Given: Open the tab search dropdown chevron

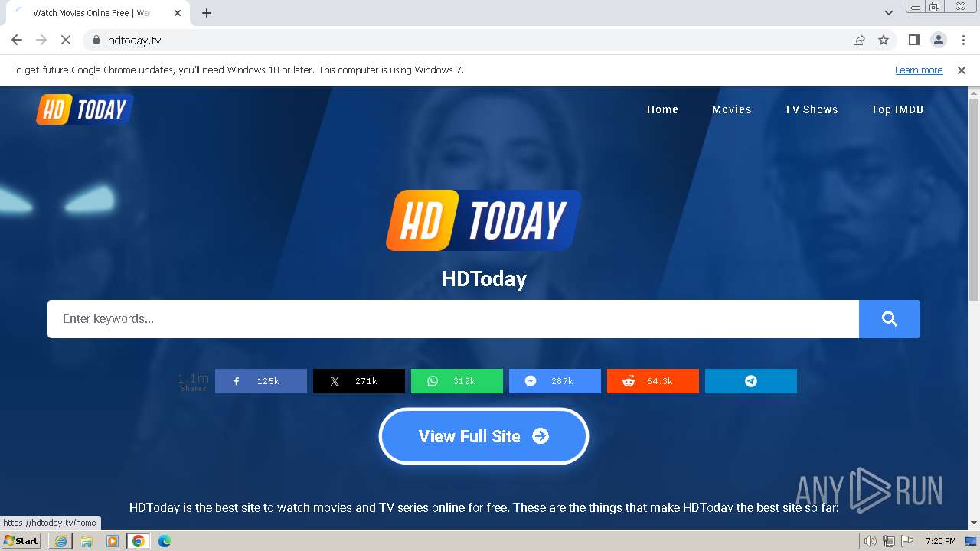Looking at the screenshot, I should (889, 13).
